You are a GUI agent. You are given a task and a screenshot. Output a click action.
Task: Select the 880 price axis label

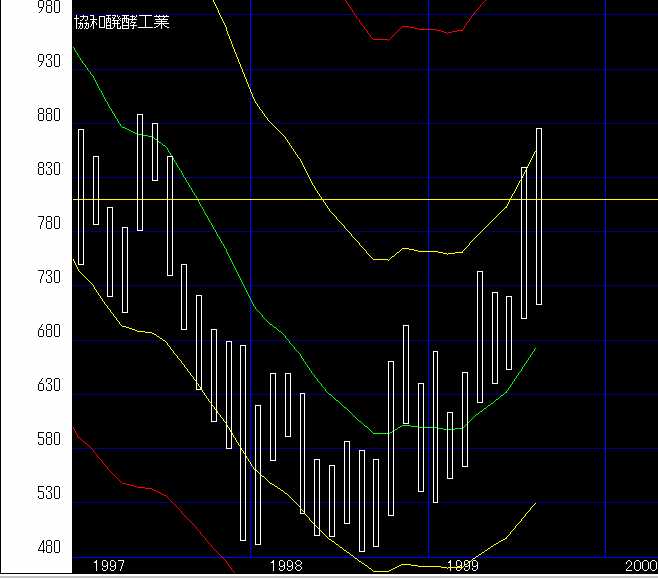20,116
